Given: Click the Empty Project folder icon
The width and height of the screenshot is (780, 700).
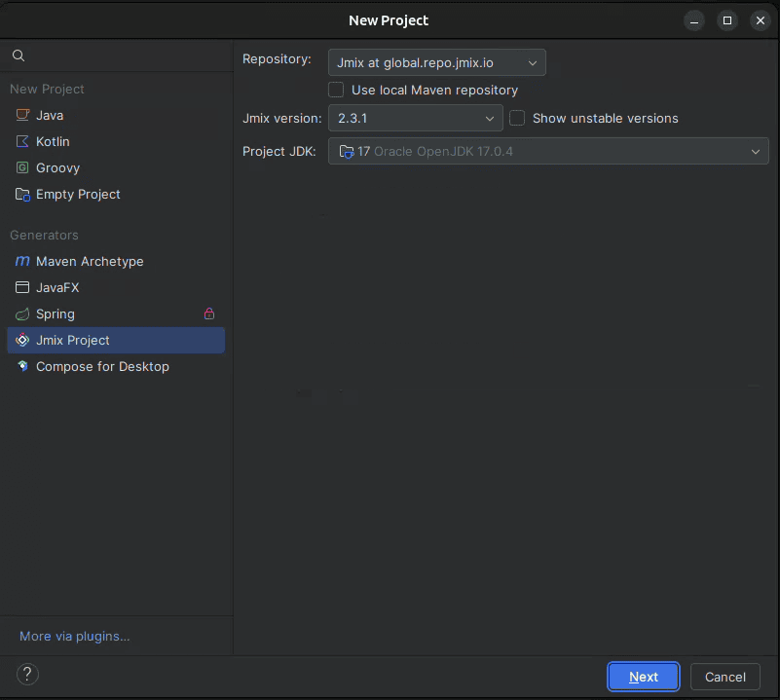Looking at the screenshot, I should coord(22,194).
